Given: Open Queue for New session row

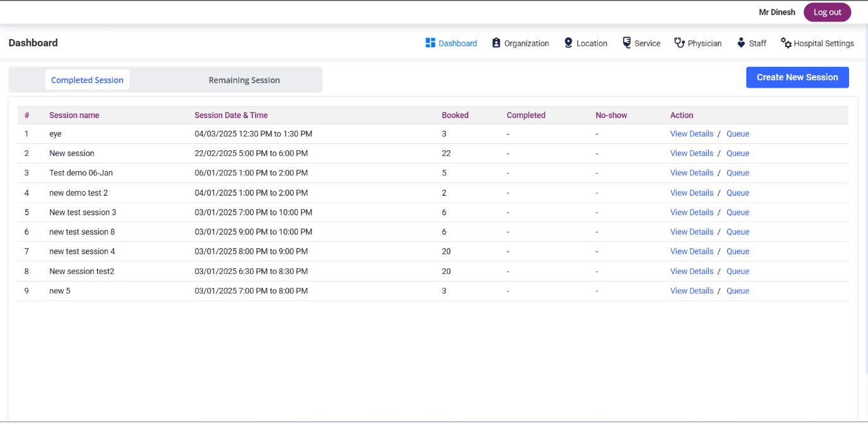Looking at the screenshot, I should 737,153.
